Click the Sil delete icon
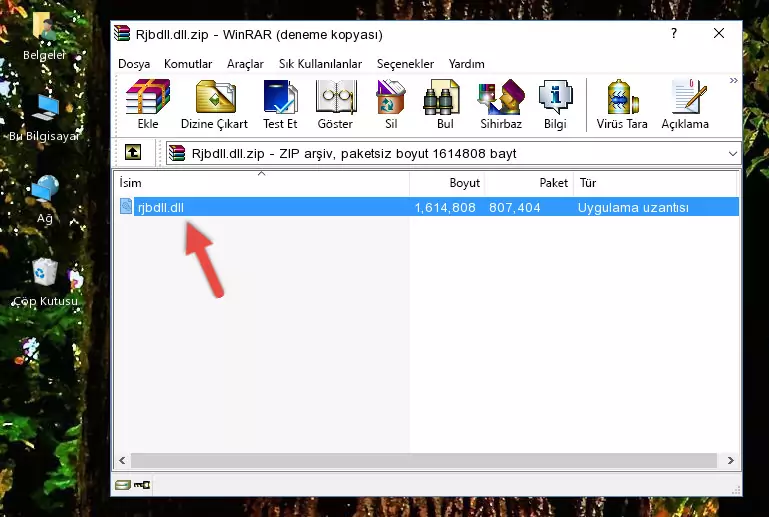Viewport: 769px width, 517px height. 391,104
